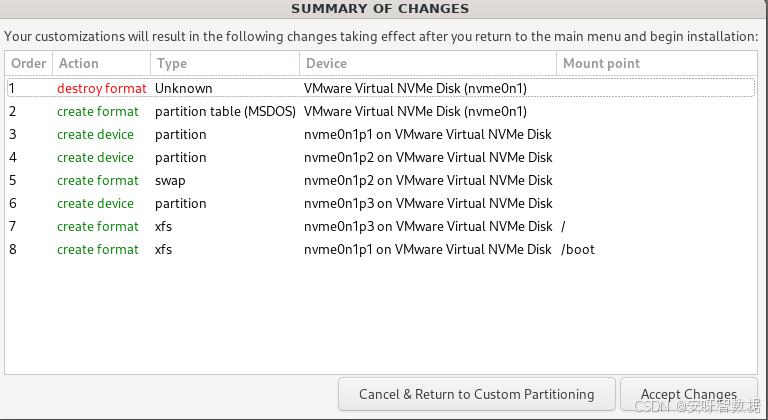Click the "nvme0n1p2" device cell in the swap row
The width and height of the screenshot is (768, 420).
(x=427, y=180)
